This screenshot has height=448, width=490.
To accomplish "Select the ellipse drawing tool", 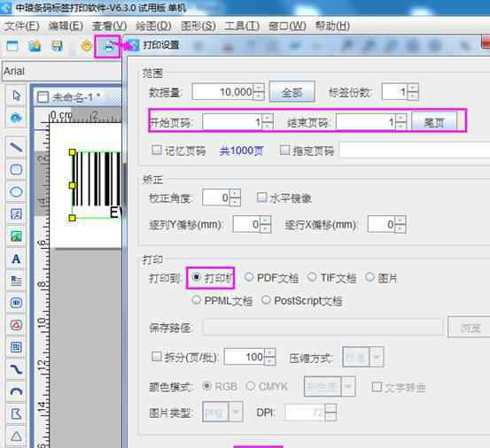I will click(16, 192).
